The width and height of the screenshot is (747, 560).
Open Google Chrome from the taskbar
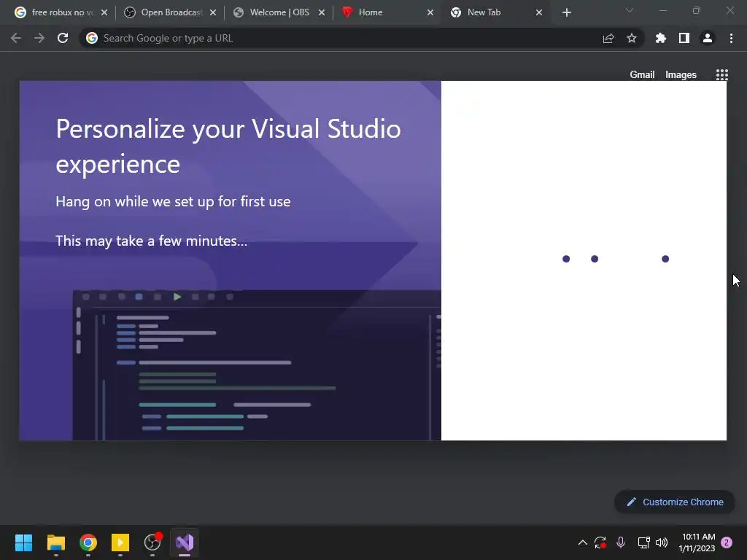click(x=88, y=542)
